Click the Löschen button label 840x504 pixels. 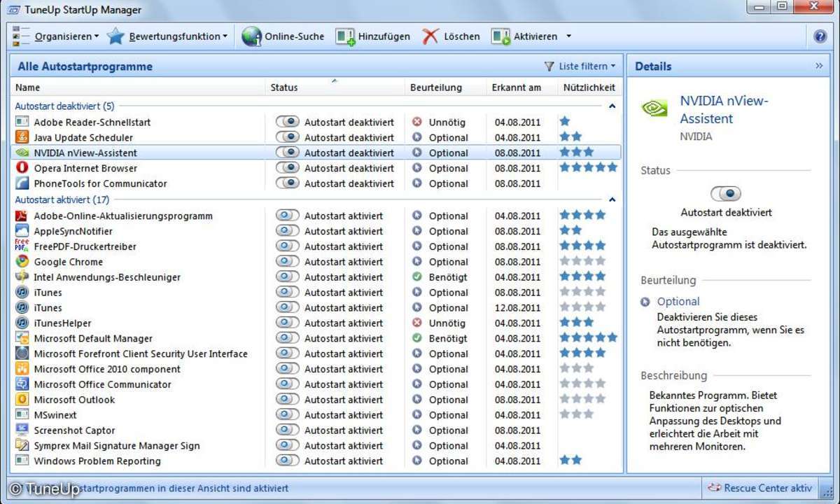(462, 36)
